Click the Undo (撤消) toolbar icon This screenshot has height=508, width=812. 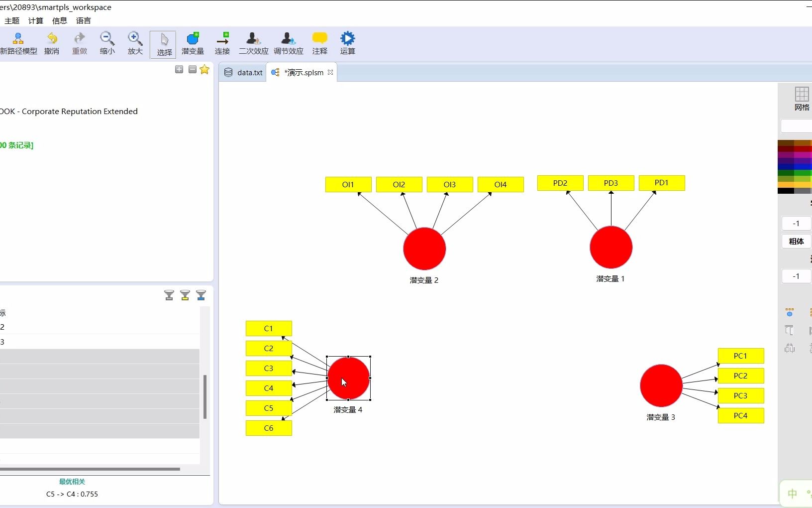tap(52, 44)
